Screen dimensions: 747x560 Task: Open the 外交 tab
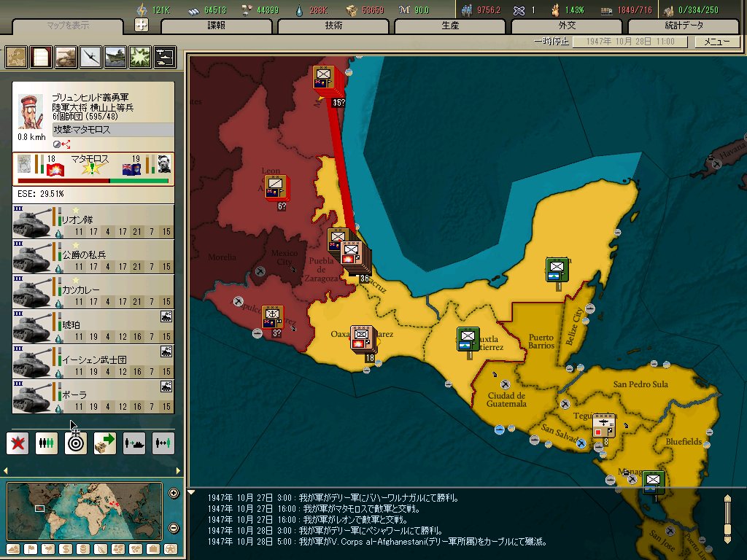coord(567,26)
